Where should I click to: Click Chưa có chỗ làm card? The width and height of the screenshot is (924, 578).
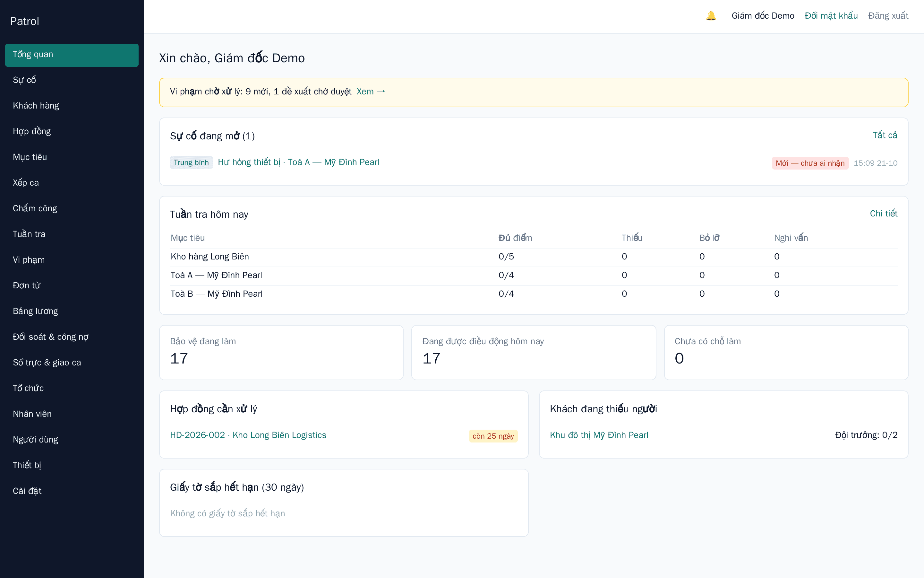[786, 353]
